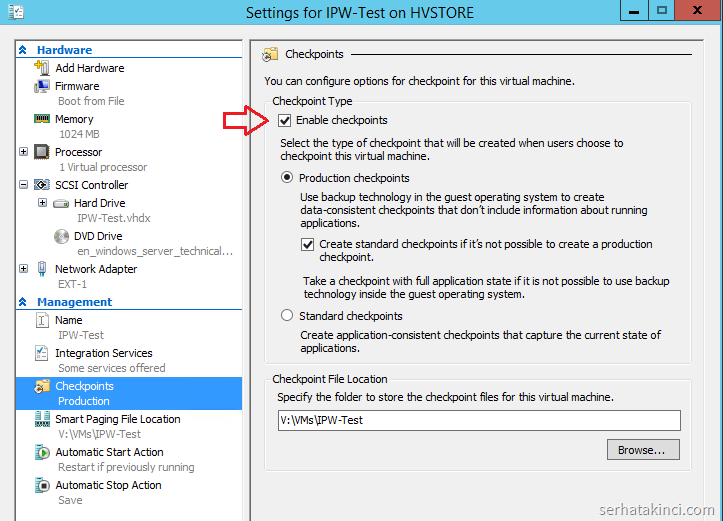This screenshot has height=521, width=723.
Task: Expand the Hard Drive node
Action: click(x=42, y=203)
